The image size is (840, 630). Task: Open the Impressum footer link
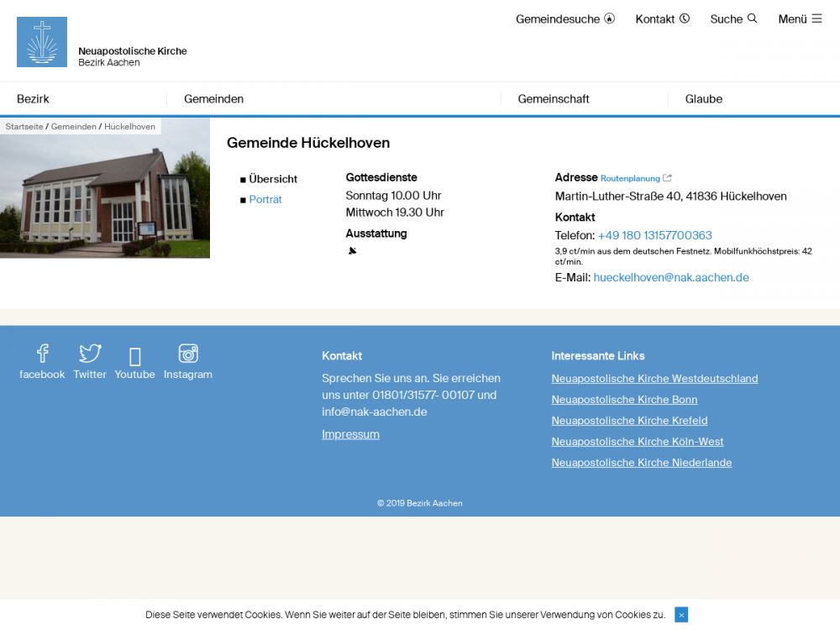tap(350, 434)
